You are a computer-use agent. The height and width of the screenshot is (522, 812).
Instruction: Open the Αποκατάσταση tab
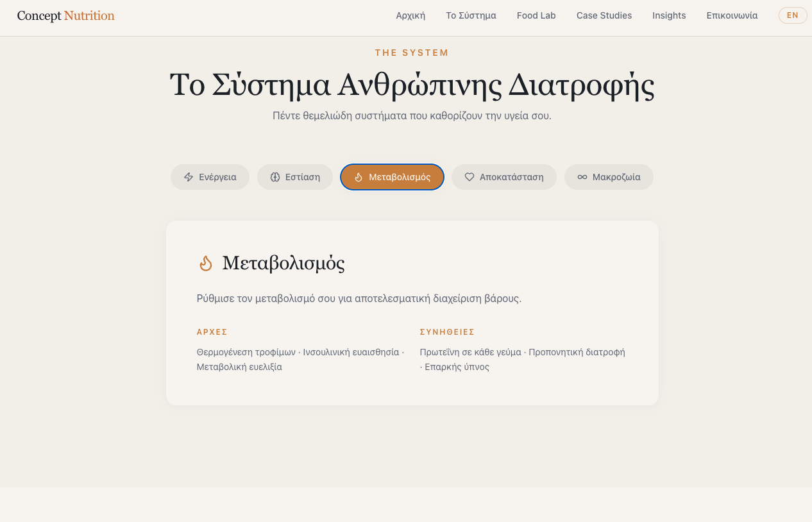tap(504, 177)
